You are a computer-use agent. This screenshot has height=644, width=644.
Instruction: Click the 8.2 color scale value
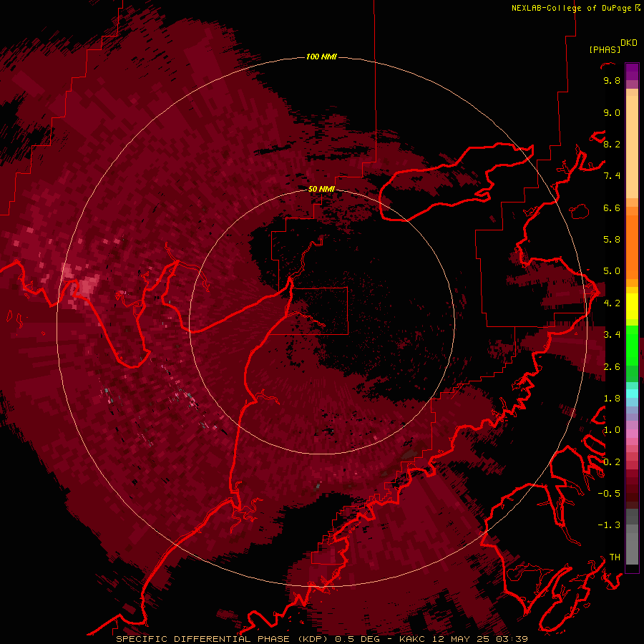[x=612, y=144]
